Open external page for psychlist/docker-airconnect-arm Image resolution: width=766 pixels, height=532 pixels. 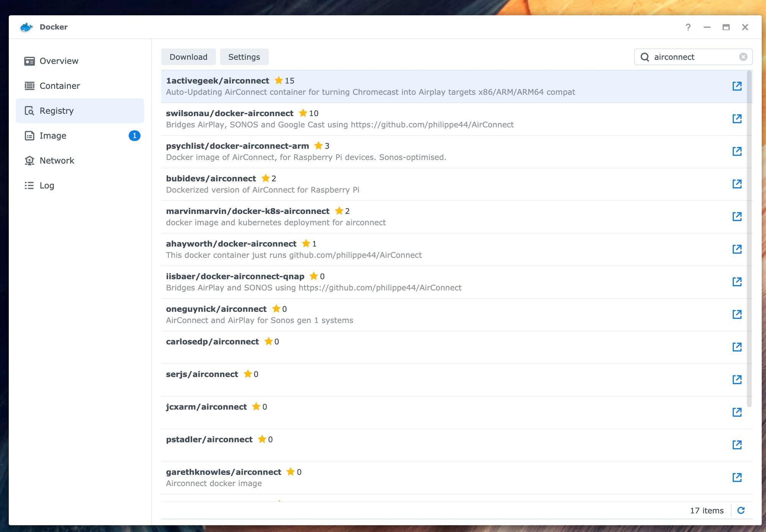point(737,151)
